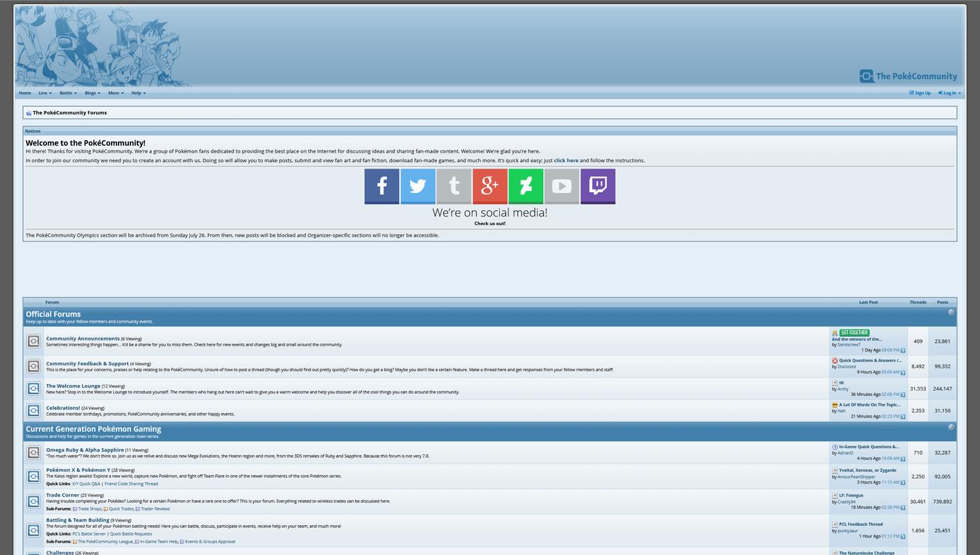Open the Friend Code Sharing Thread link
The width and height of the screenshot is (980, 555).
coord(131,484)
